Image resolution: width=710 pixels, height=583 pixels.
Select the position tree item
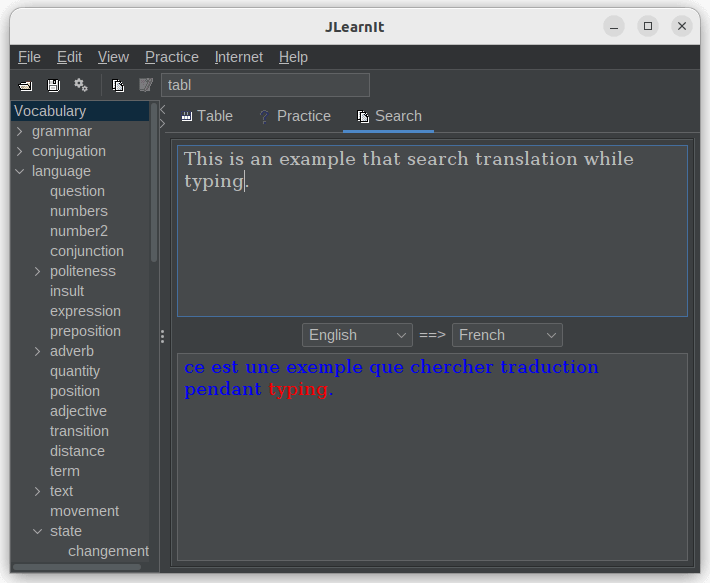(75, 392)
